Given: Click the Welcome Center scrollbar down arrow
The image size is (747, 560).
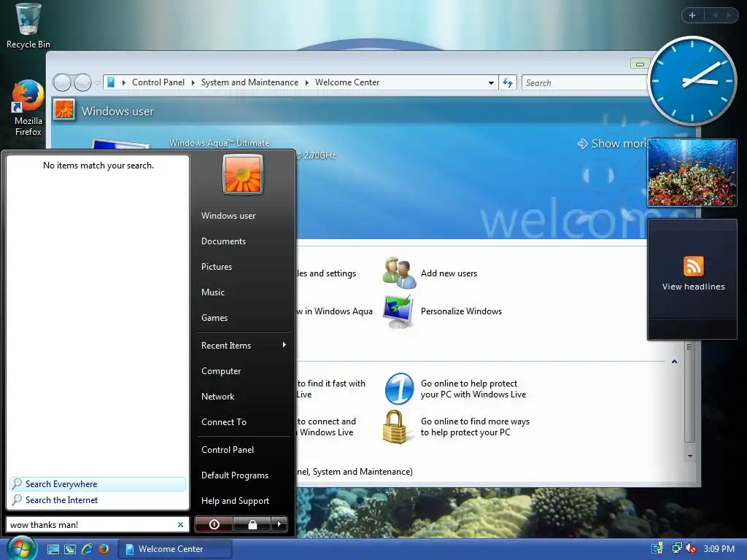Looking at the screenshot, I should click(689, 456).
